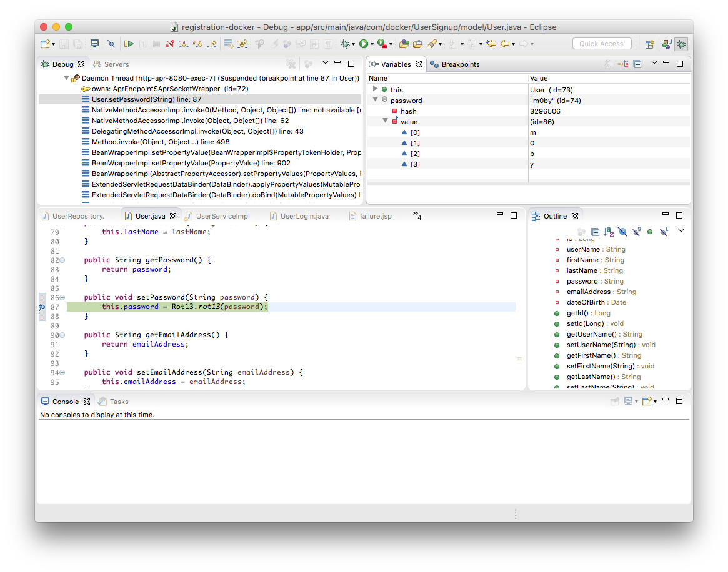Collapse the password variable node

point(375,100)
